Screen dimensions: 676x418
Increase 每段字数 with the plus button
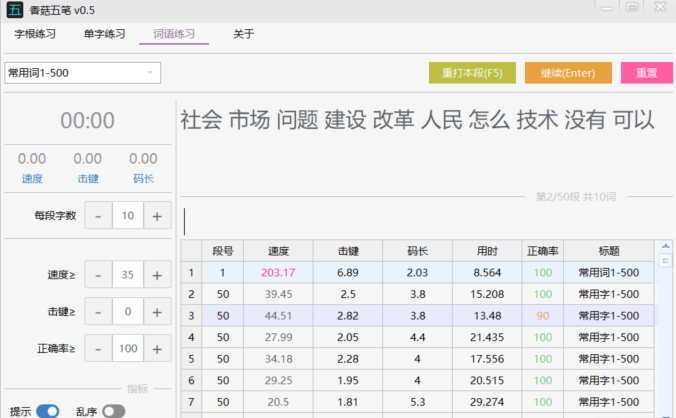(x=157, y=215)
